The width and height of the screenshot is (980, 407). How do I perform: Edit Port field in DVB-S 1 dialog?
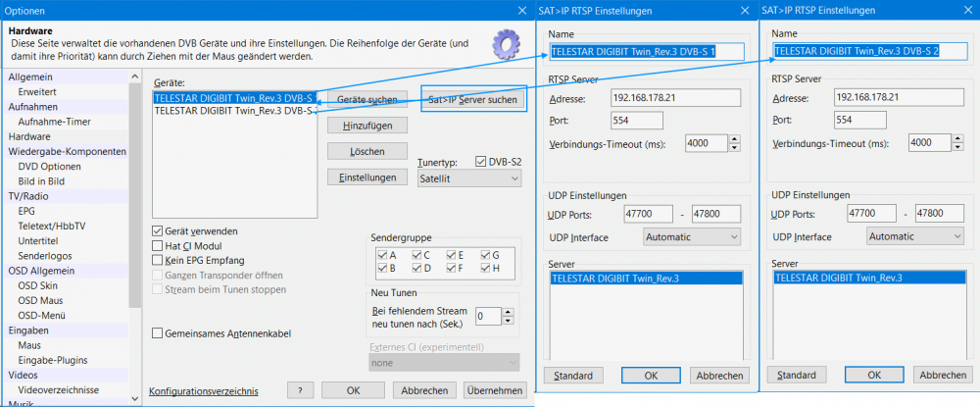pyautogui.click(x=636, y=121)
